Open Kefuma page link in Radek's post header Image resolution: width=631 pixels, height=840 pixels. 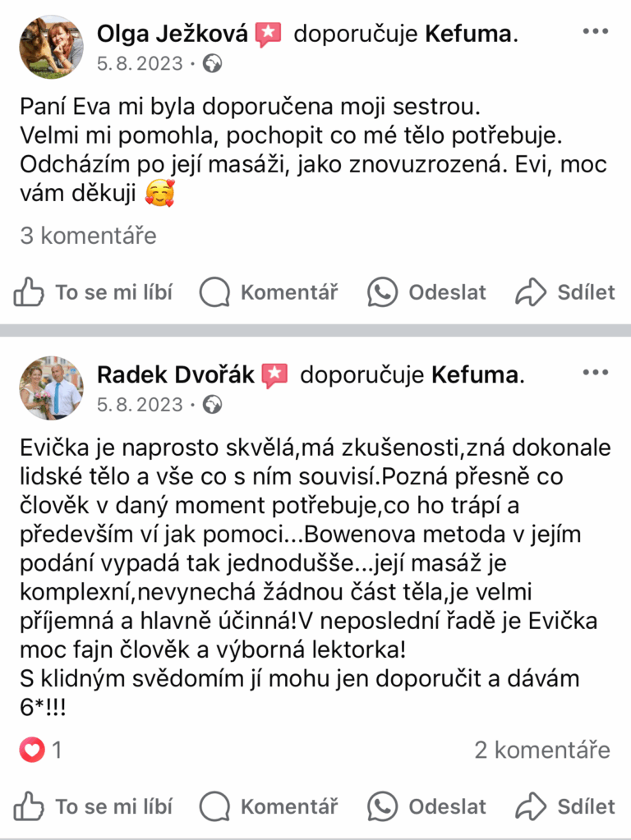point(475,375)
